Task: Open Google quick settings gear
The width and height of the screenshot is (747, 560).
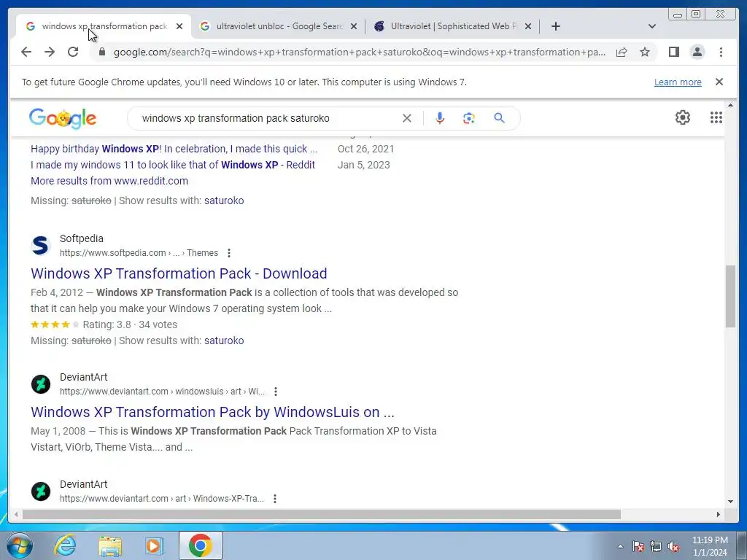Action: point(683,117)
